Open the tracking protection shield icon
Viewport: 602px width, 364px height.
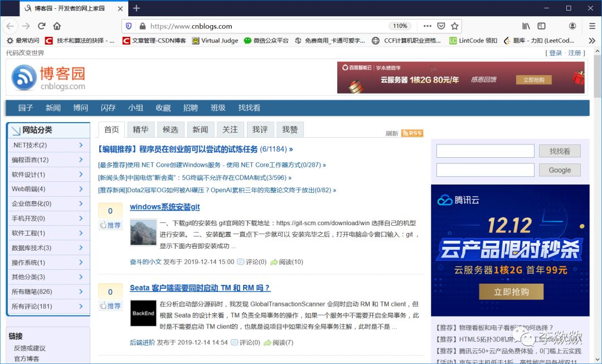(x=129, y=26)
